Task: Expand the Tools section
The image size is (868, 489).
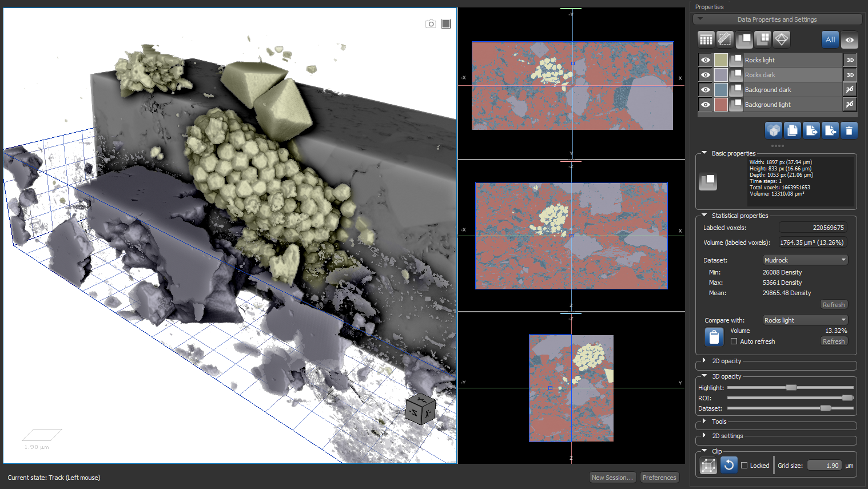Action: (704, 422)
